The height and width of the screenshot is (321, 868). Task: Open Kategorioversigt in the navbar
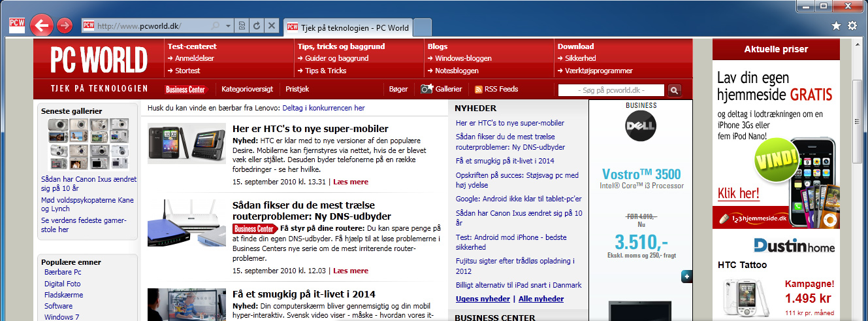coord(248,89)
